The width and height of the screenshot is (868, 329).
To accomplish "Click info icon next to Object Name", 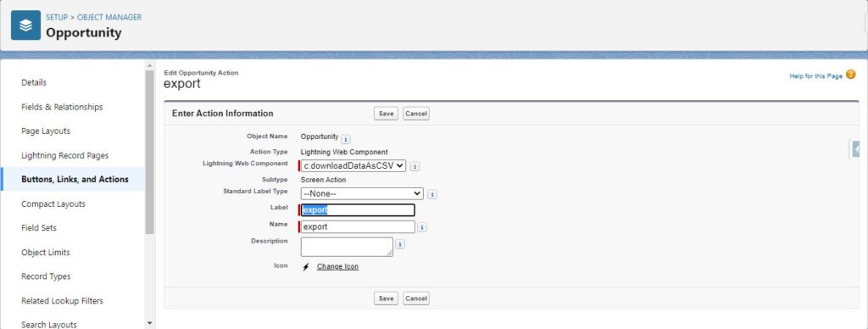I will pos(346,139).
